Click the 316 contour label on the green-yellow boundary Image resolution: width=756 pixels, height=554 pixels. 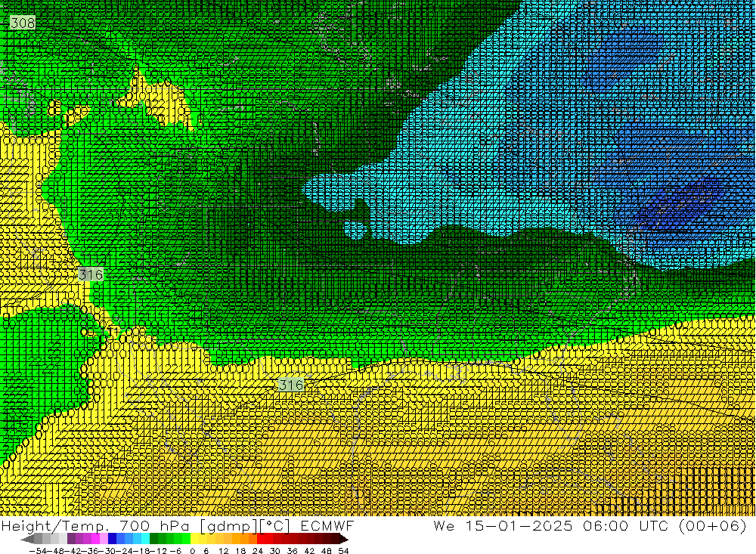(91, 274)
